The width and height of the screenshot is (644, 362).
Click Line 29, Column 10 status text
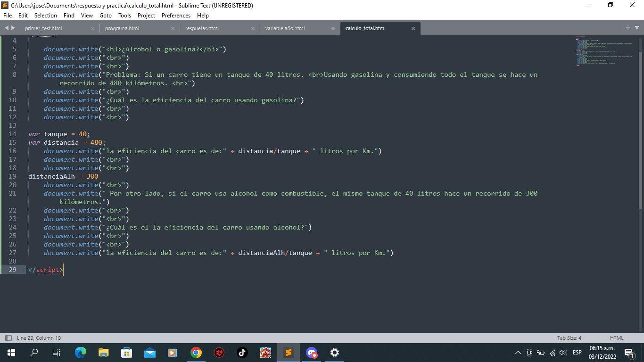[x=39, y=338]
